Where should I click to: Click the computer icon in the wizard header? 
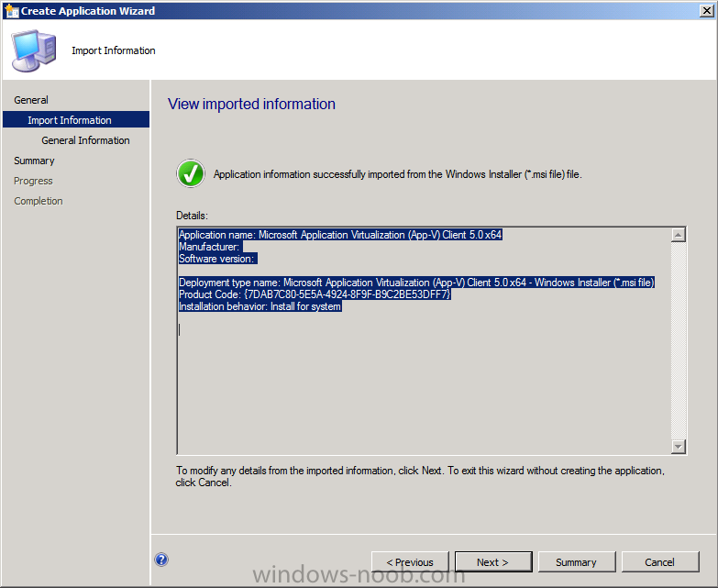(x=34, y=50)
